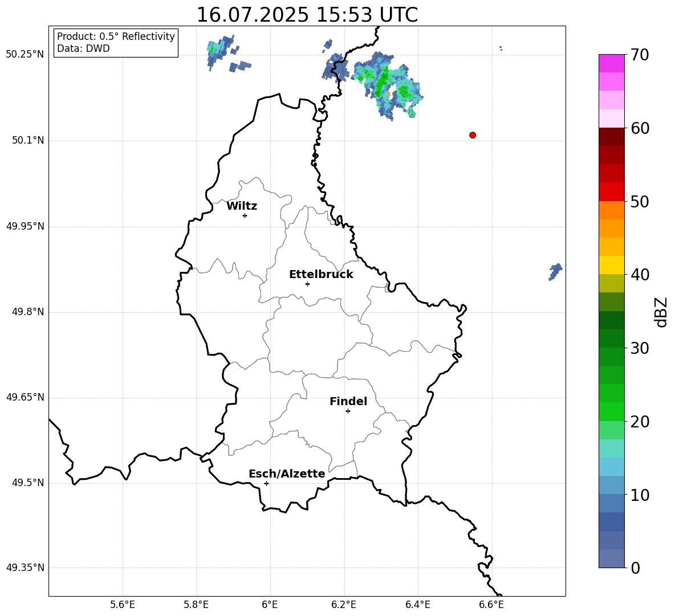This screenshot has height=616, width=675.
Task: Click the Ettelbruck city label
Action: coord(321,275)
